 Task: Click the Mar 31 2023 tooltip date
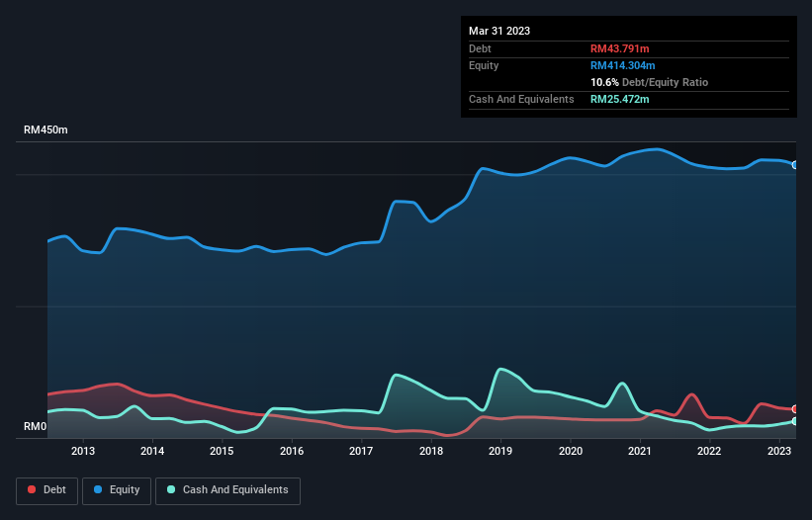tap(499, 31)
